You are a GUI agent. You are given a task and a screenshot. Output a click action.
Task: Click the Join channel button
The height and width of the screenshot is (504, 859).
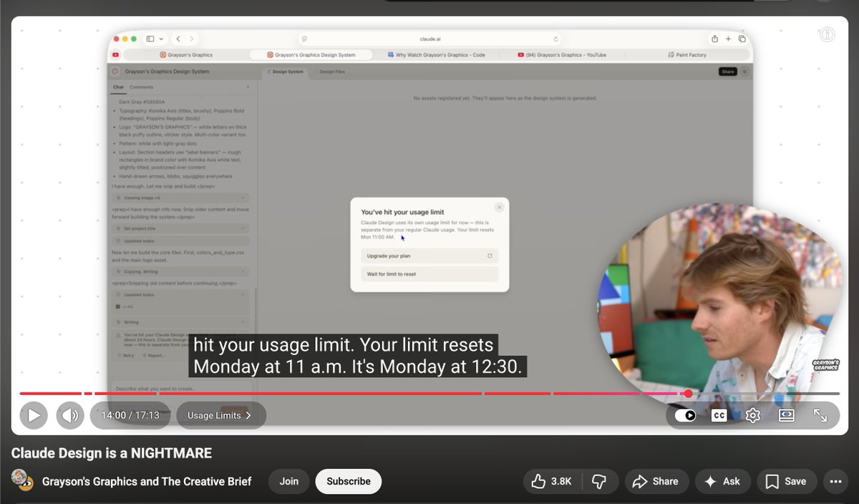pos(289,482)
